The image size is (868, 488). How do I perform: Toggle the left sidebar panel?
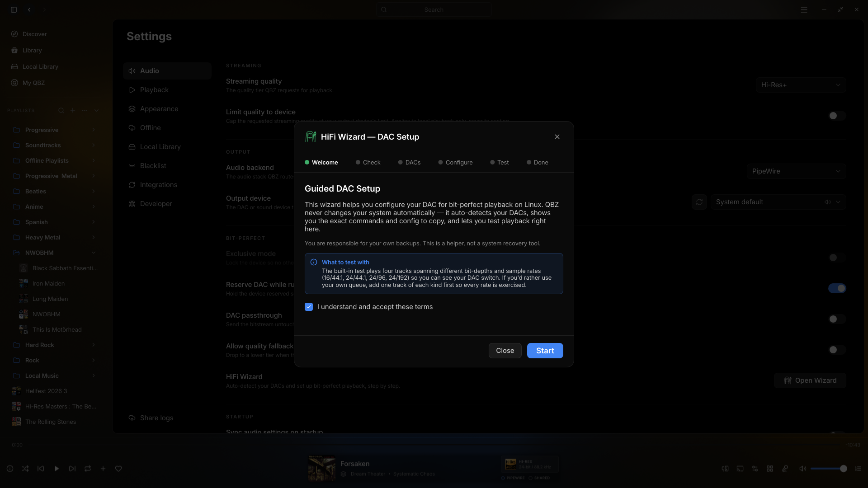click(x=14, y=9)
